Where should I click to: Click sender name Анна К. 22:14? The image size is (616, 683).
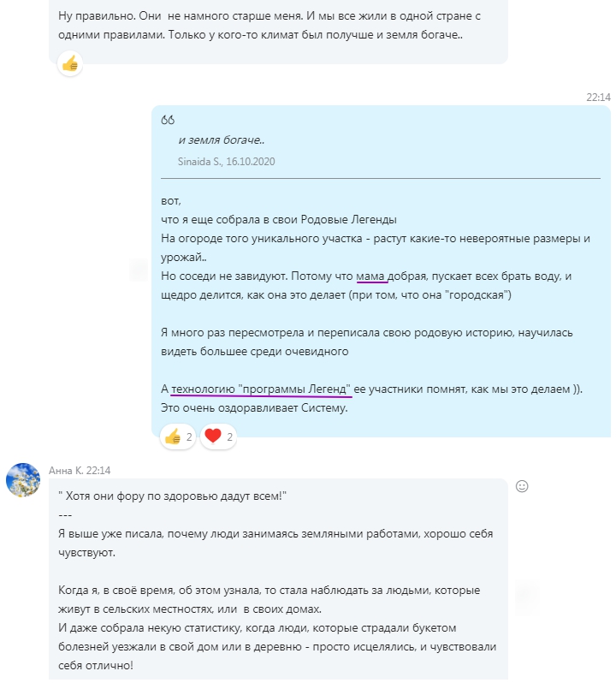click(80, 471)
